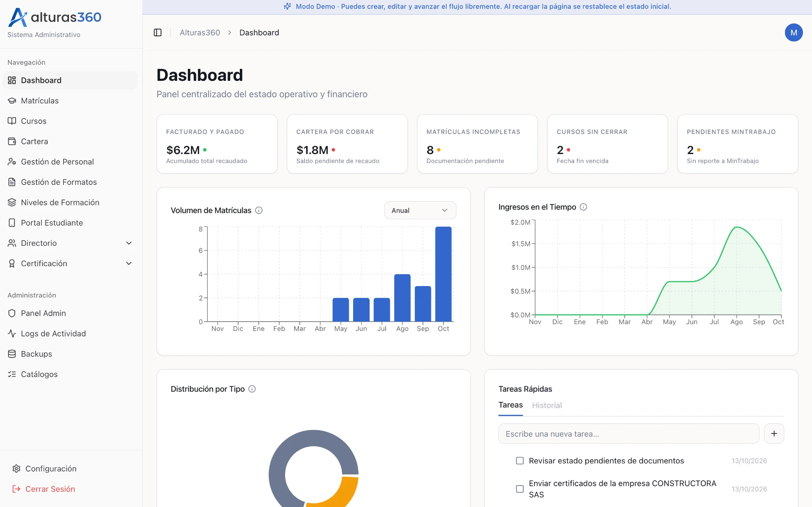812x507 pixels.
Task: Click the info icon beside Distribución por Tipo
Action: point(252,389)
